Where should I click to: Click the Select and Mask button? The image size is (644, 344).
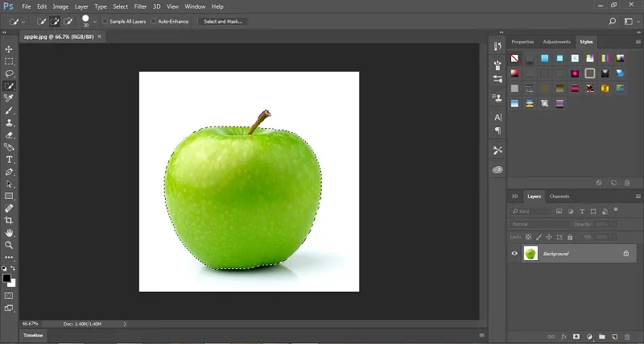[x=223, y=22]
